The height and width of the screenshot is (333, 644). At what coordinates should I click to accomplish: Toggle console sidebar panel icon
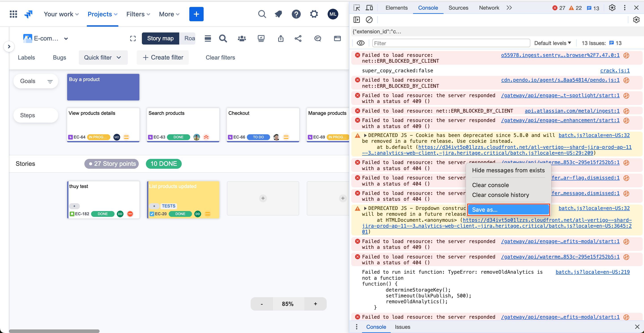[x=357, y=19]
